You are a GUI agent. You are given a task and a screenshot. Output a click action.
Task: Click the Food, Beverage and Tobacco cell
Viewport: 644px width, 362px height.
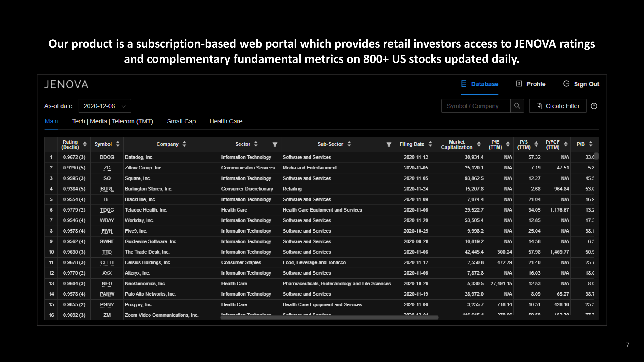(x=338, y=262)
